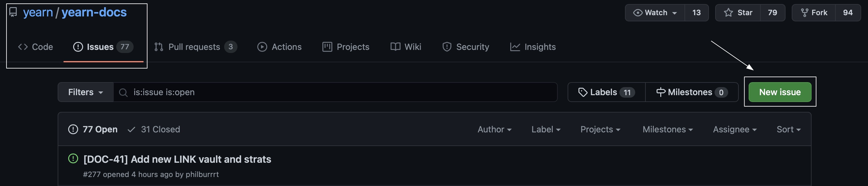Click the Milestones signpost icon
Image resolution: width=868 pixels, height=186 pixels.
point(661,92)
